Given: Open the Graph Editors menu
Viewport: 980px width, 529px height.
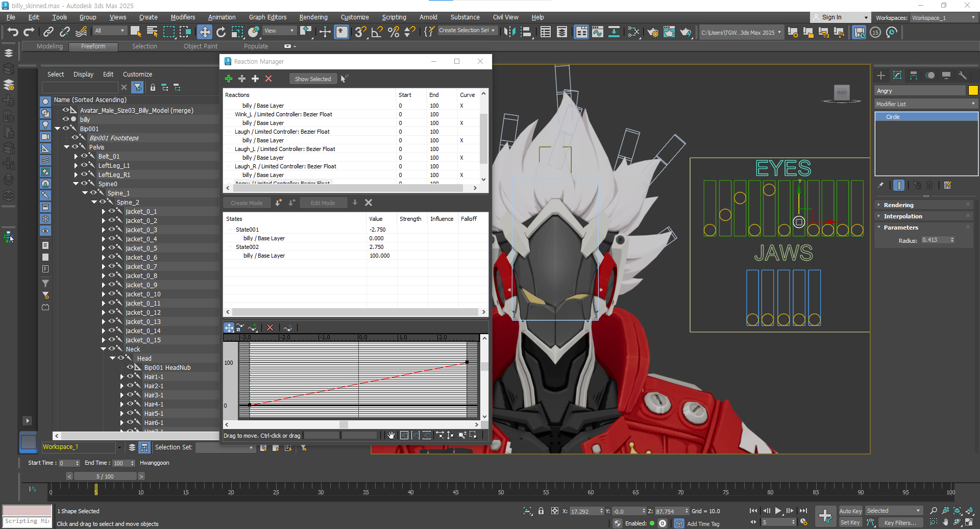Looking at the screenshot, I should click(x=267, y=17).
